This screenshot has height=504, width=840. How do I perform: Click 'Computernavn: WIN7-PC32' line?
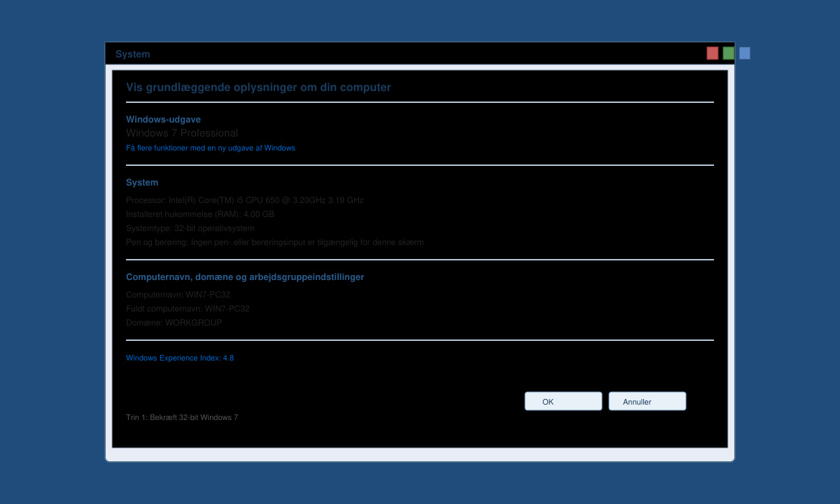coord(178,295)
